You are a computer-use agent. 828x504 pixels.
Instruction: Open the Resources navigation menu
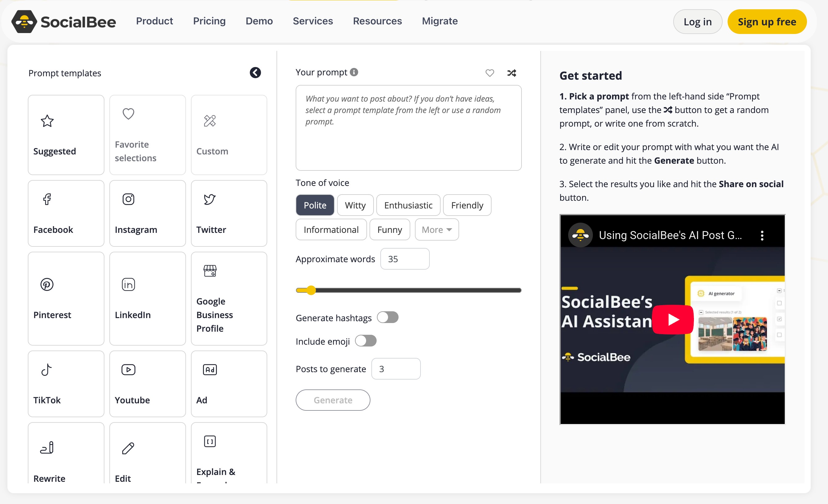coord(377,21)
